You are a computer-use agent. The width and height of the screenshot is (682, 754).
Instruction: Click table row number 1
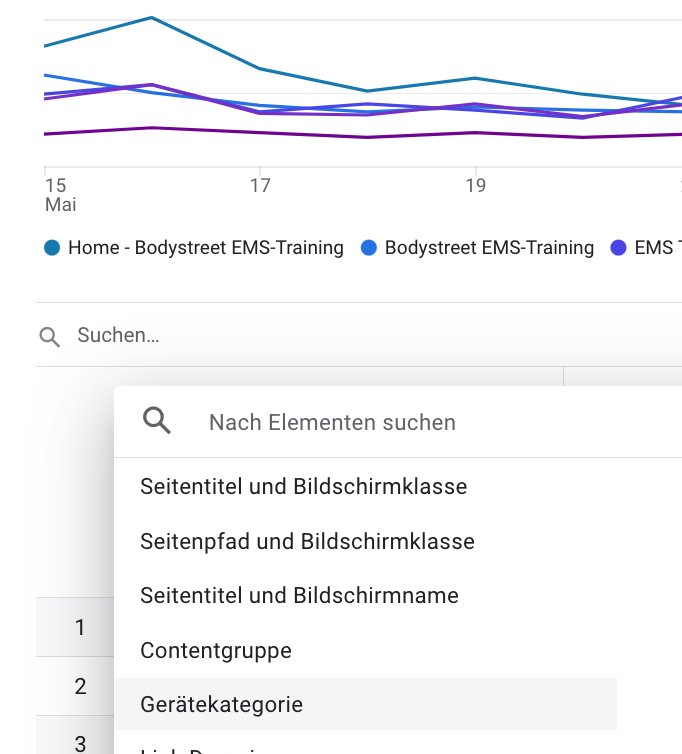pyautogui.click(x=80, y=628)
